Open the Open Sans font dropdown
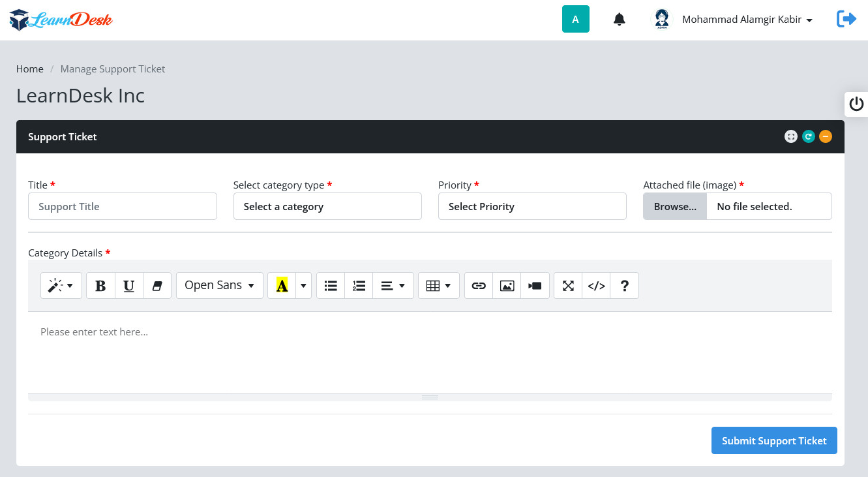The height and width of the screenshot is (477, 868). 220,286
